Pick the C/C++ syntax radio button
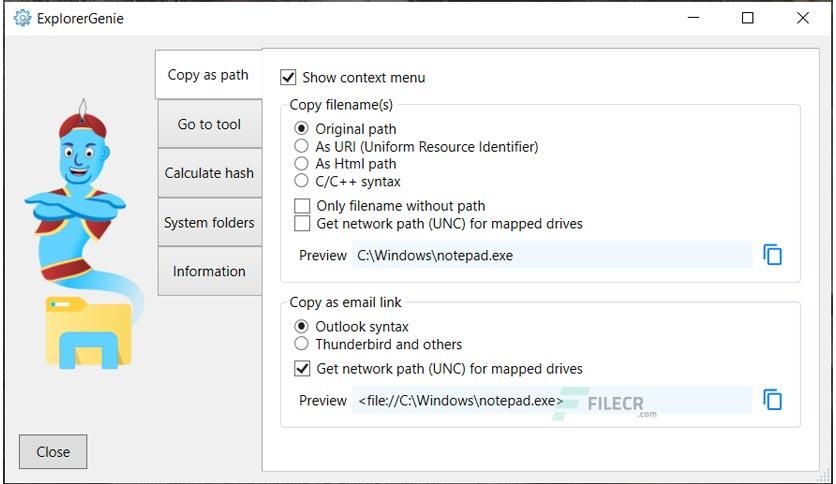 pos(301,181)
